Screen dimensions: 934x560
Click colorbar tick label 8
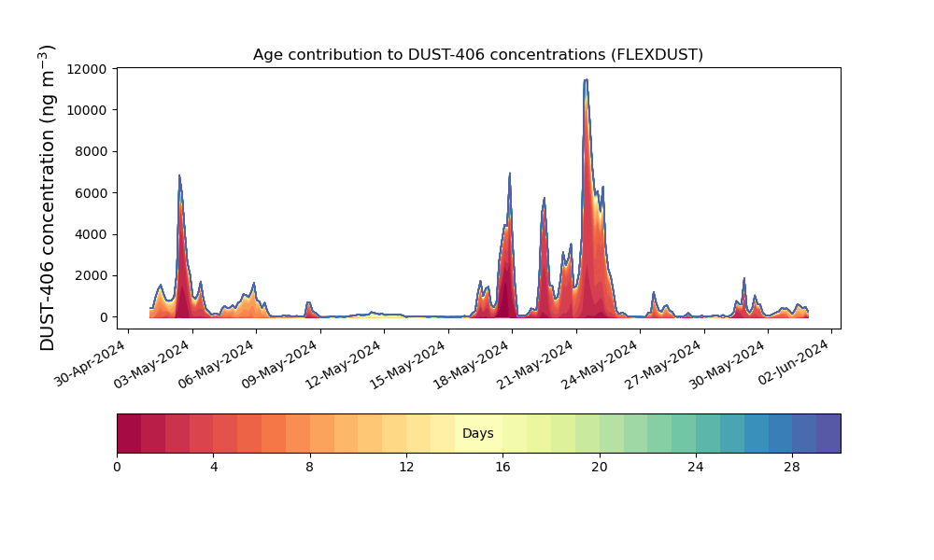coord(310,468)
